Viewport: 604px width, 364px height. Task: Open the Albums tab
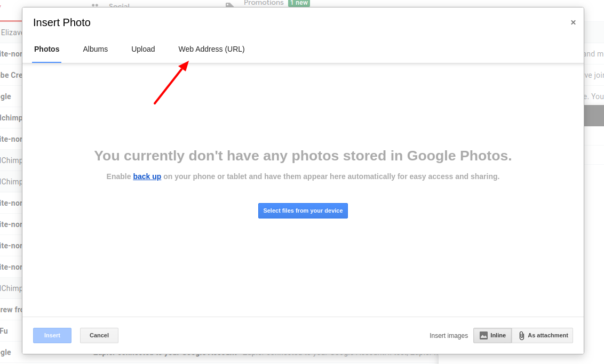(95, 49)
